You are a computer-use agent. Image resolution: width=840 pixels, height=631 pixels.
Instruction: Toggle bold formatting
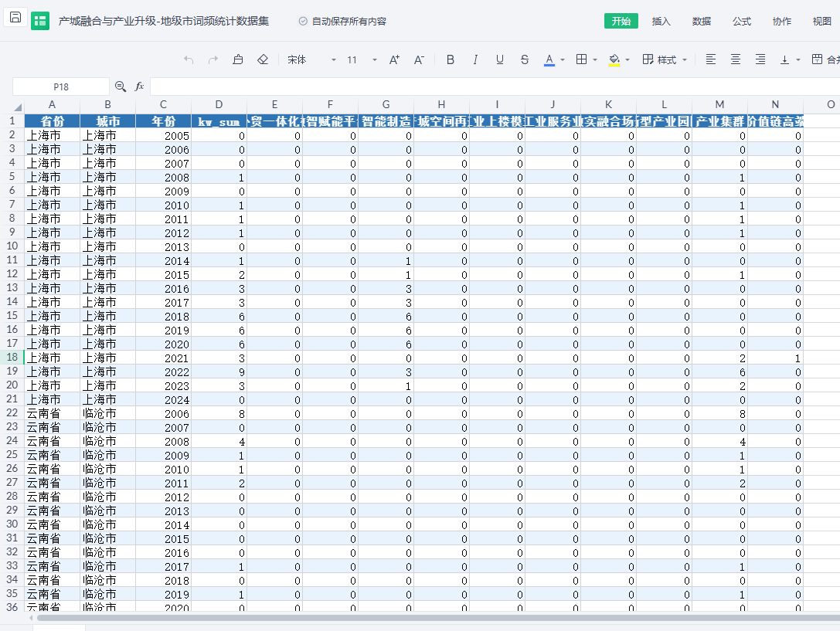(x=450, y=59)
